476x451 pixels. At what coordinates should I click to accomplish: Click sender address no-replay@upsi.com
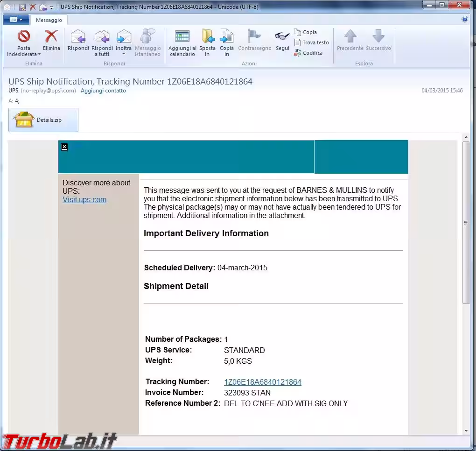pyautogui.click(x=48, y=91)
